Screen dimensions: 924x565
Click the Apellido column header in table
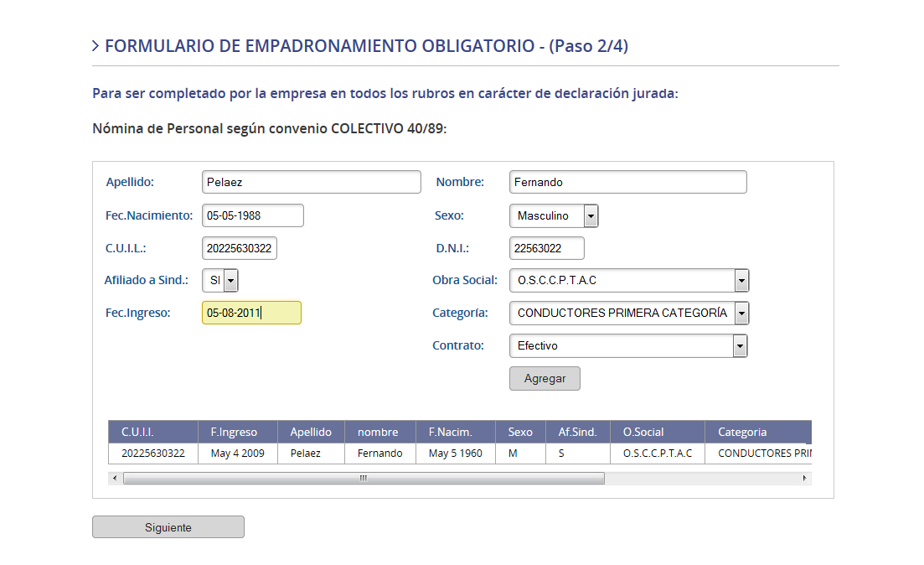(311, 432)
